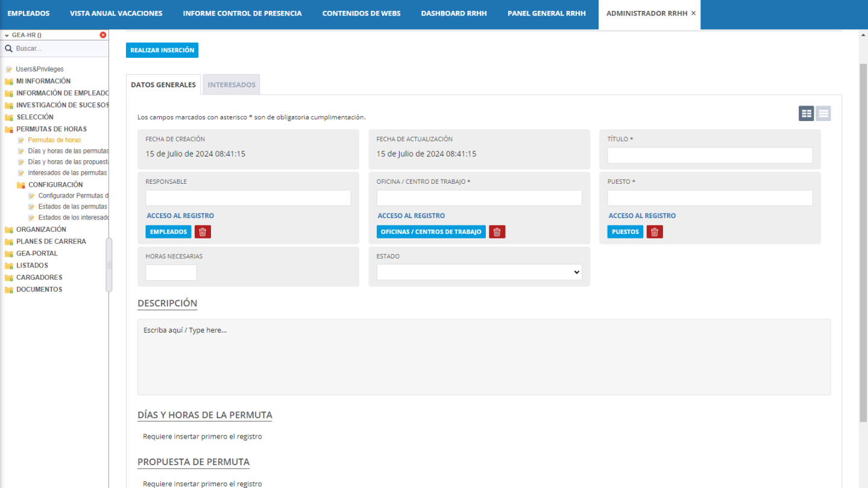Click the vertical page scrollbar

(x=863, y=241)
